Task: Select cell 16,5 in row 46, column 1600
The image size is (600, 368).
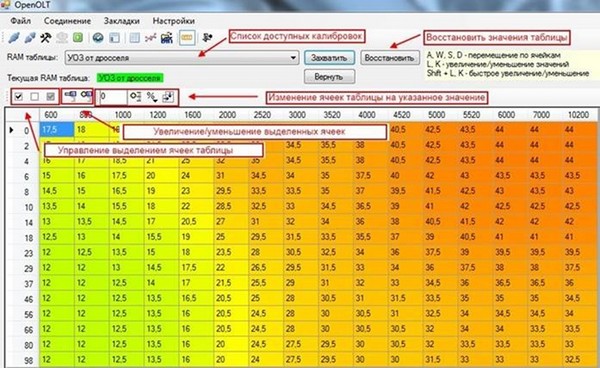Action: point(196,298)
